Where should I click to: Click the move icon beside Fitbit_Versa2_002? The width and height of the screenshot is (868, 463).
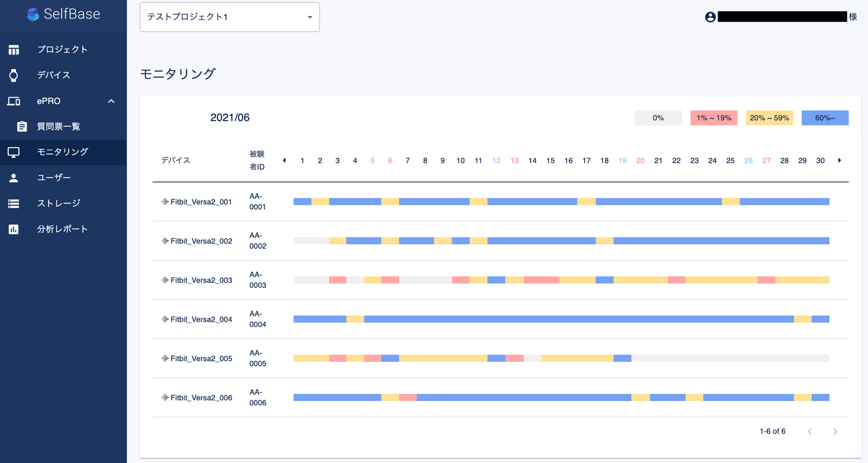click(165, 241)
